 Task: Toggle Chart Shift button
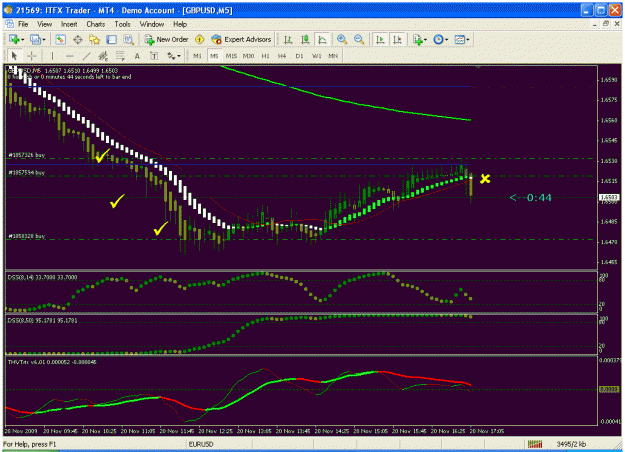397,39
